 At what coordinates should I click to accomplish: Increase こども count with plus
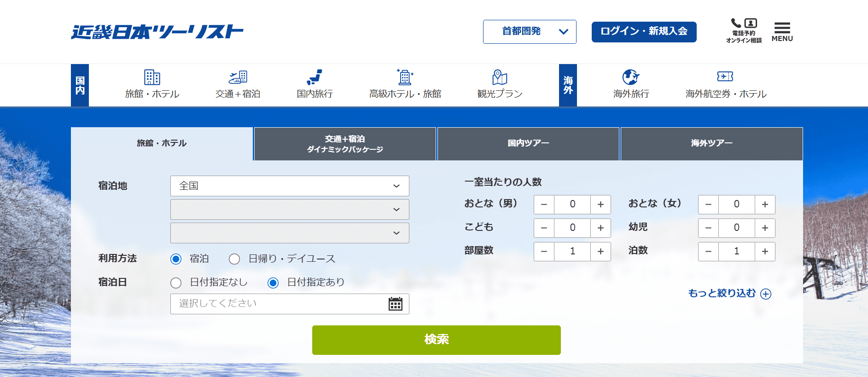tap(600, 228)
